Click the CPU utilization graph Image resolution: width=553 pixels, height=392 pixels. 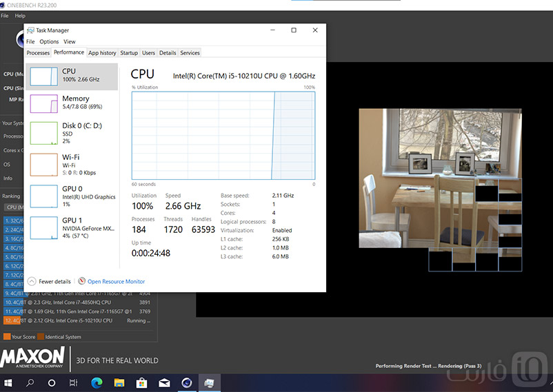pyautogui.click(x=223, y=135)
